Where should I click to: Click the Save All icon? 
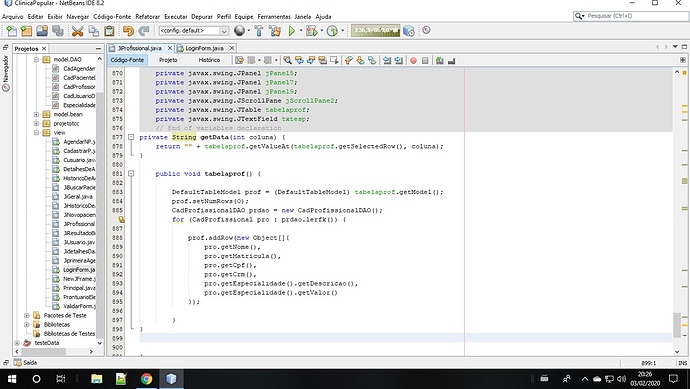(x=58, y=31)
